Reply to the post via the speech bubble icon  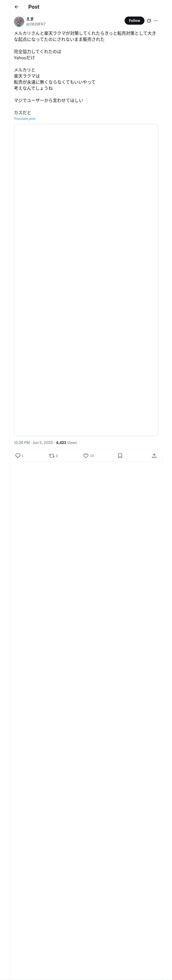[x=18, y=455]
